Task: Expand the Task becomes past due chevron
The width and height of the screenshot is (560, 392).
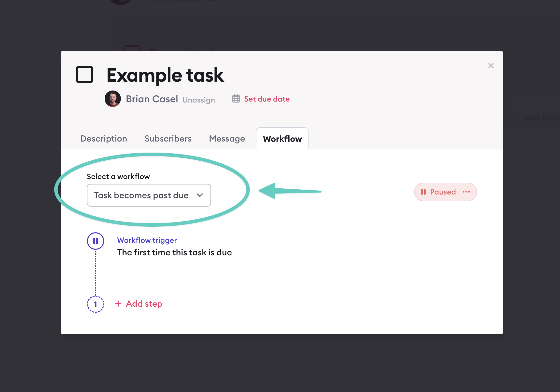Action: tap(200, 195)
